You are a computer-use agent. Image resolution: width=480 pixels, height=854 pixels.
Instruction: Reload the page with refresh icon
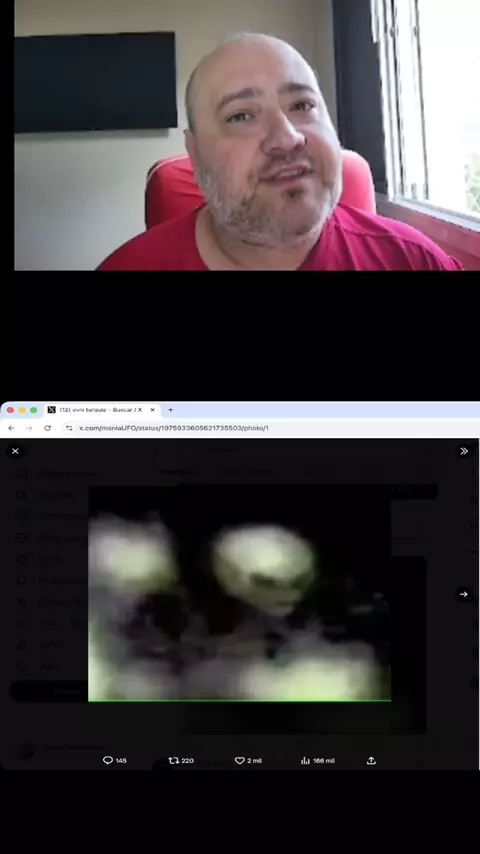point(47,428)
